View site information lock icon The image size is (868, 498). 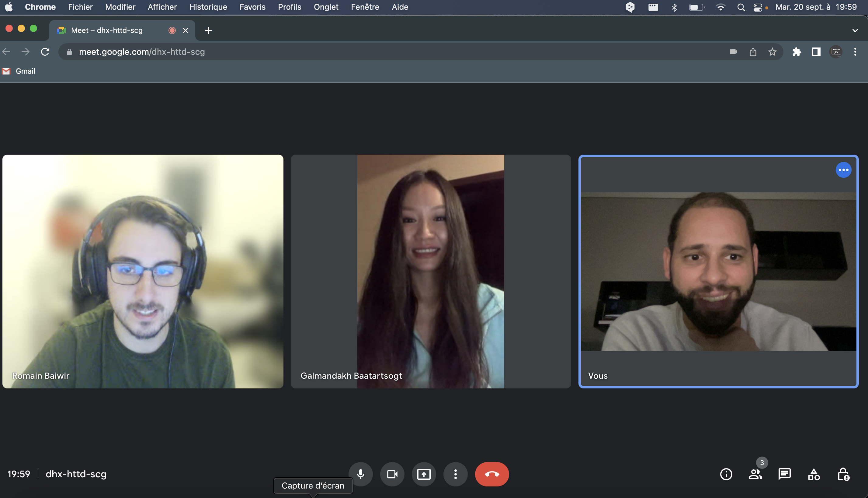pyautogui.click(x=69, y=52)
